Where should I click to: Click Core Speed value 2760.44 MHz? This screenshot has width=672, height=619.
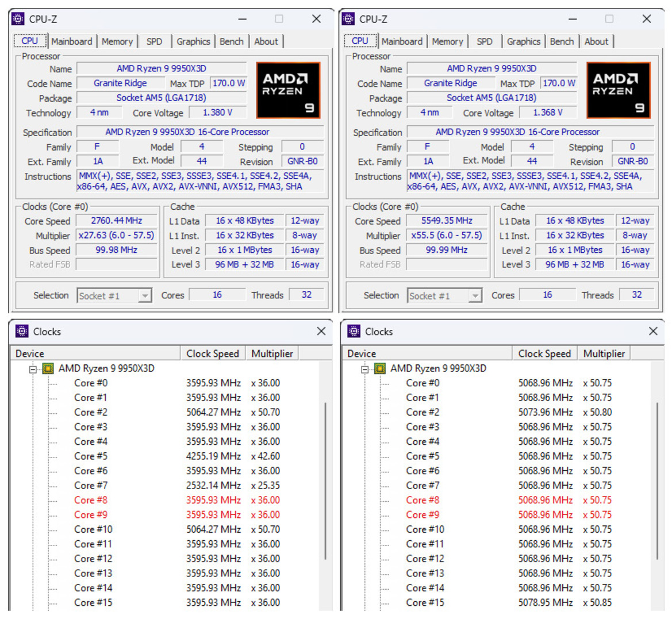[x=117, y=221]
